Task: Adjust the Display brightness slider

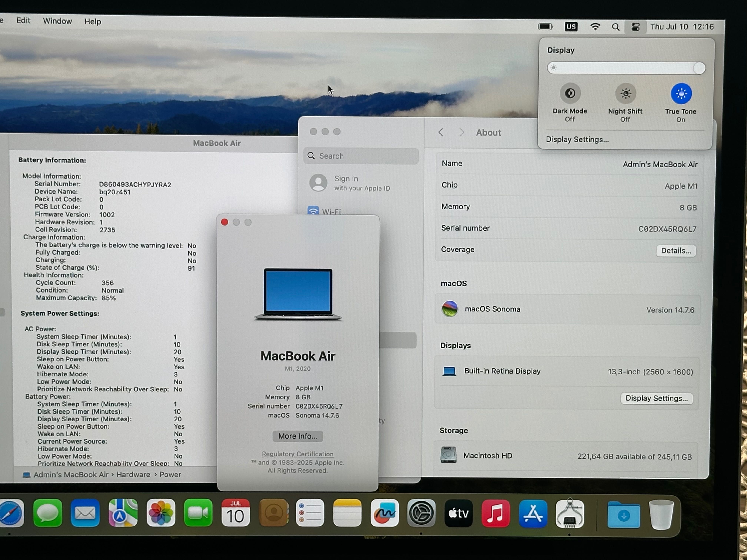Action: tap(626, 68)
